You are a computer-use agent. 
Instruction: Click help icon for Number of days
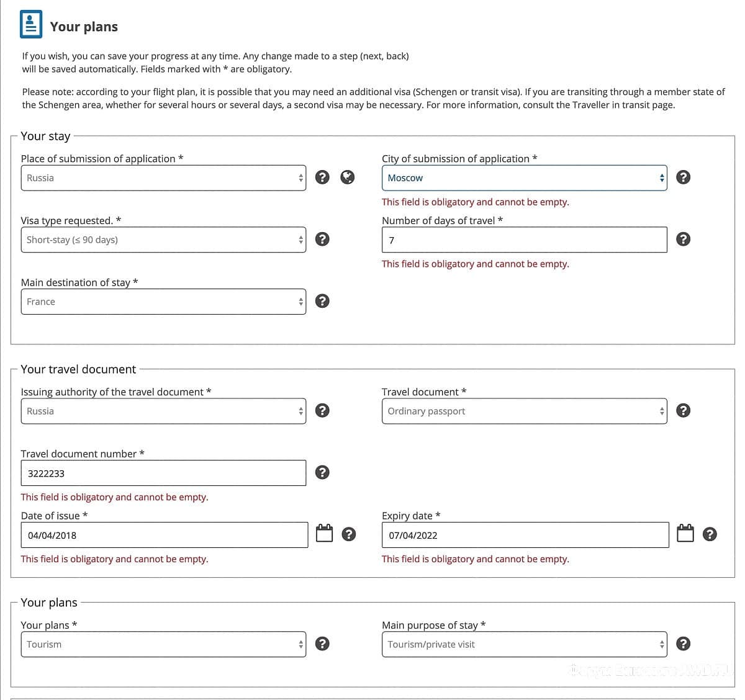(x=683, y=240)
